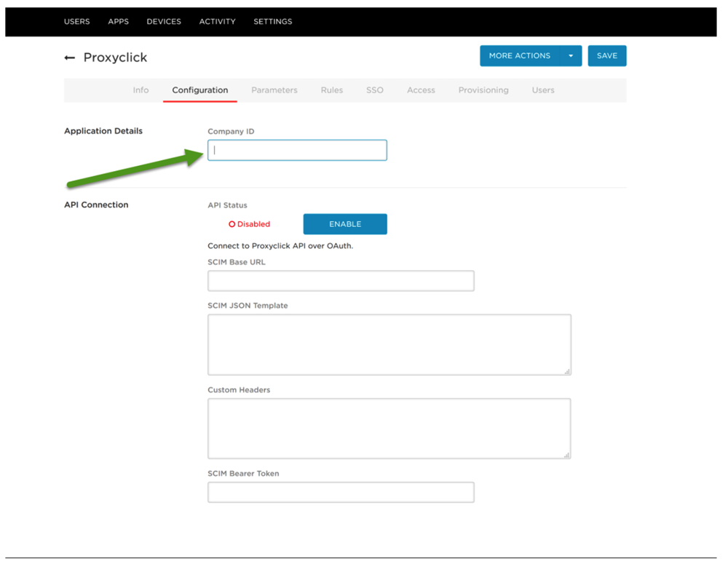Open the Activity menu
The image size is (728, 575).
pyautogui.click(x=217, y=21)
